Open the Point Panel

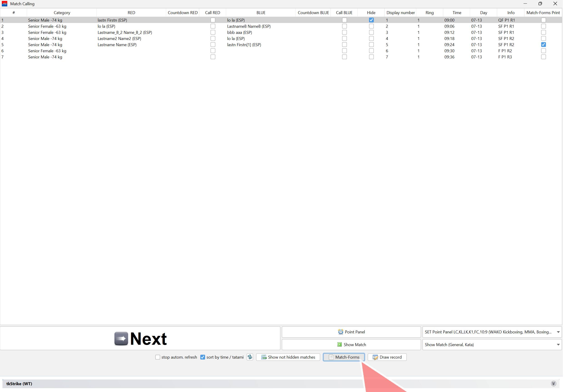[351, 332]
